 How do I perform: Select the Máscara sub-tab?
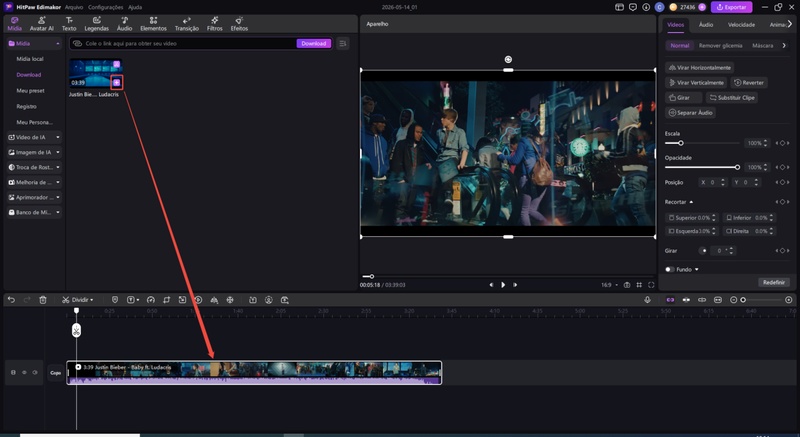762,45
